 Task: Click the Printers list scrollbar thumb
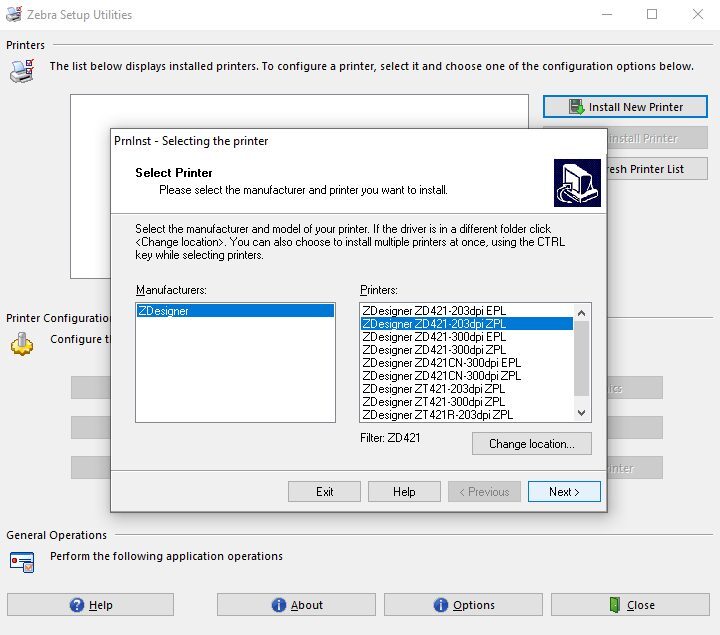581,358
